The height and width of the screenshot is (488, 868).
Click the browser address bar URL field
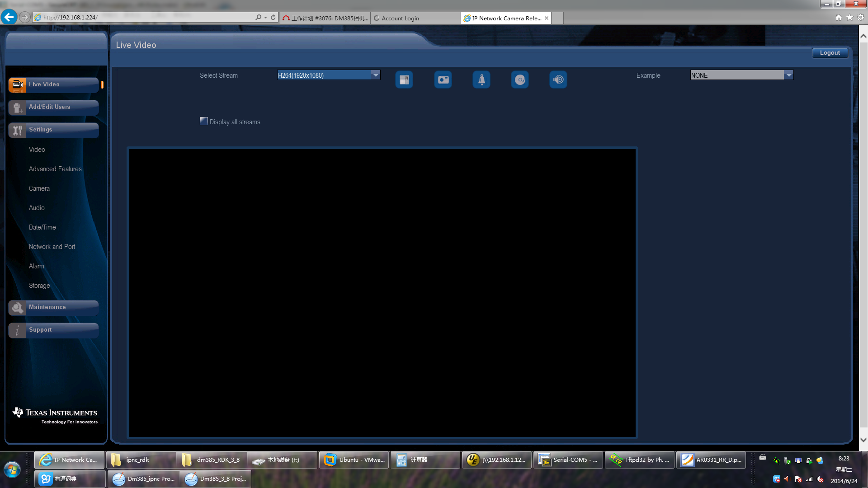[145, 17]
